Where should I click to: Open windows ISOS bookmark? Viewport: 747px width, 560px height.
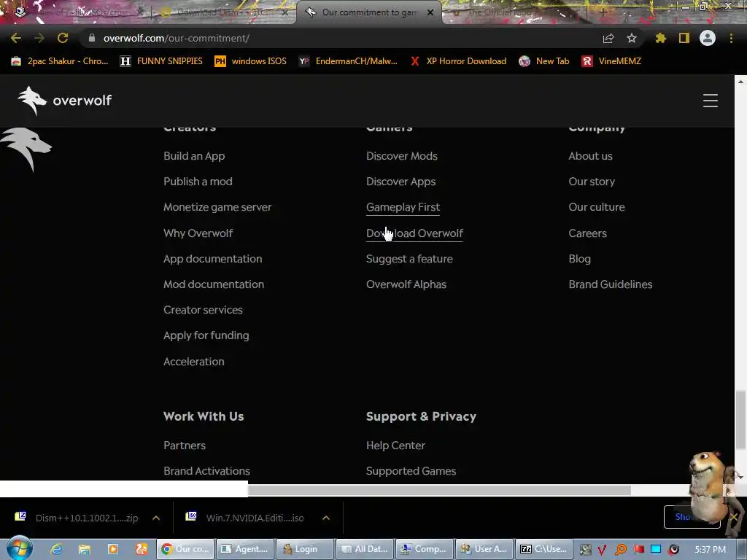tap(251, 61)
